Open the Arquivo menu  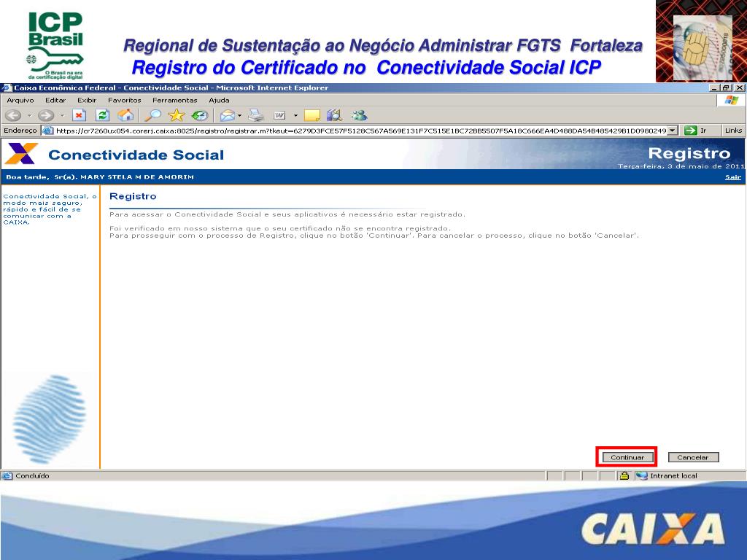point(20,100)
